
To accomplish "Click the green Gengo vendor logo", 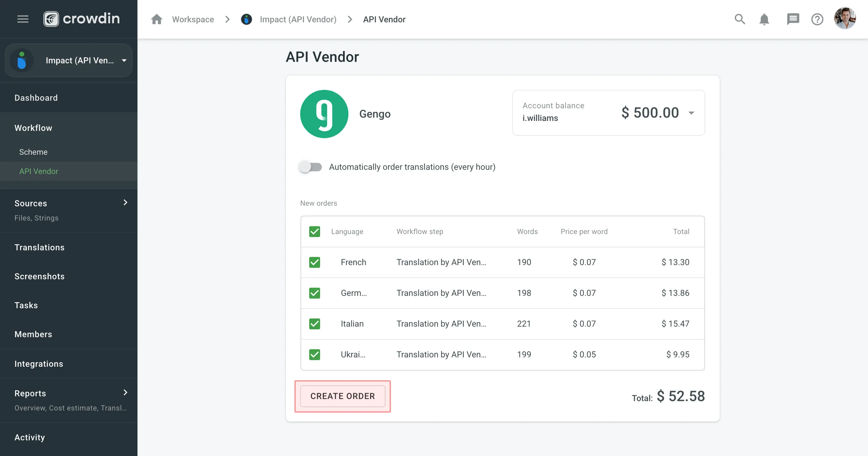I will click(x=324, y=114).
